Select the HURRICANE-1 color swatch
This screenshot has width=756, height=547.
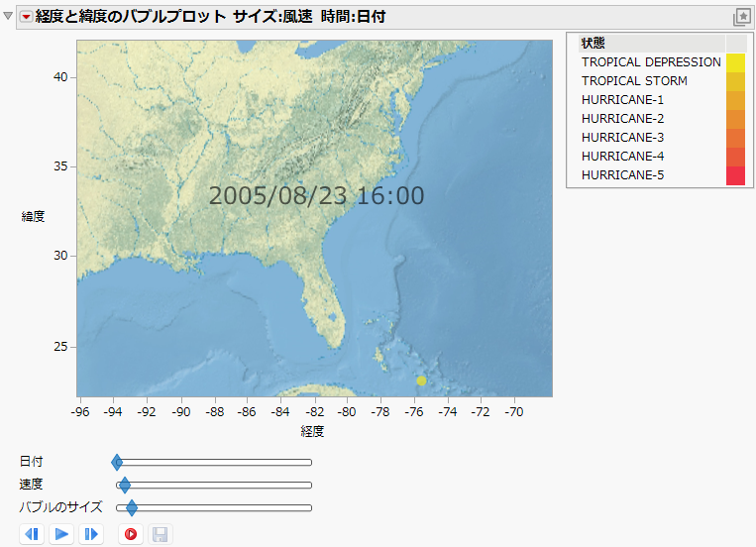click(736, 100)
